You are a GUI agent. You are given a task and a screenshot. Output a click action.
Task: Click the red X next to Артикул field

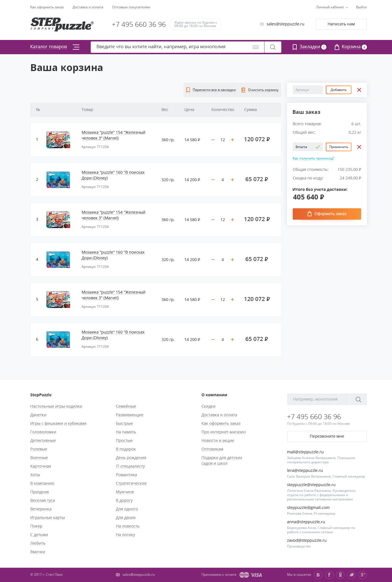(x=359, y=90)
